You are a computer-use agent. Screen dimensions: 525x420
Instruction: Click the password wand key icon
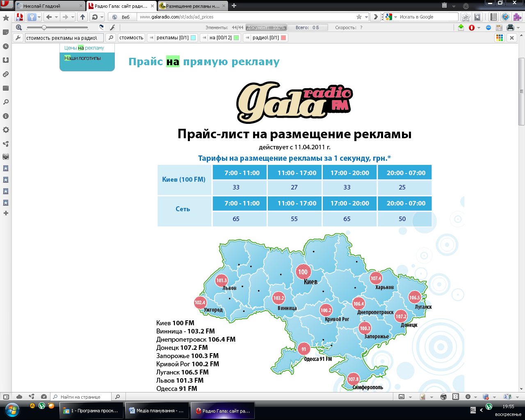tap(32, 17)
